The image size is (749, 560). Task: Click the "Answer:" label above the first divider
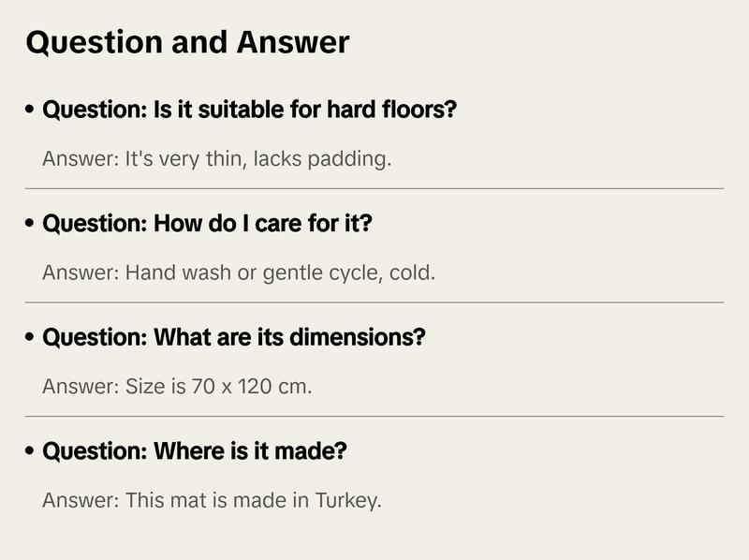tap(81, 159)
